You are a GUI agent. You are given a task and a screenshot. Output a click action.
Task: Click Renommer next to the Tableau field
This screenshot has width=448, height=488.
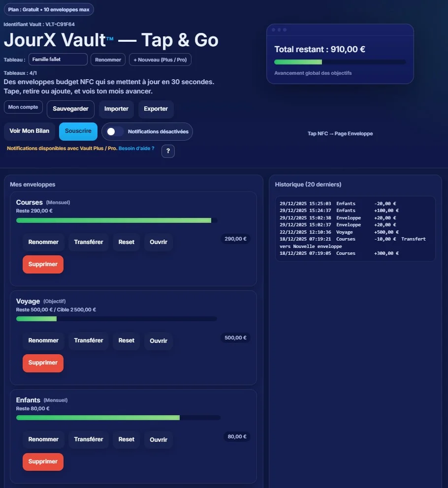[108, 60]
